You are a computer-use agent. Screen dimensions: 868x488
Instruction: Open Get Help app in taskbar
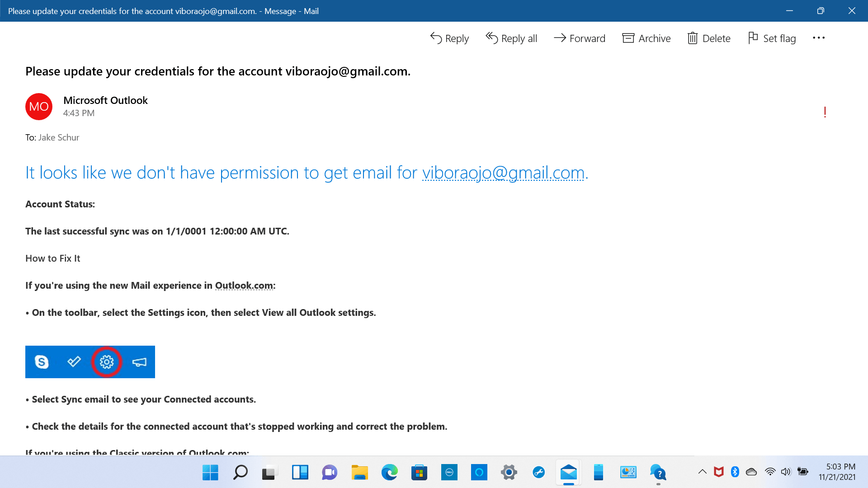pyautogui.click(x=658, y=473)
